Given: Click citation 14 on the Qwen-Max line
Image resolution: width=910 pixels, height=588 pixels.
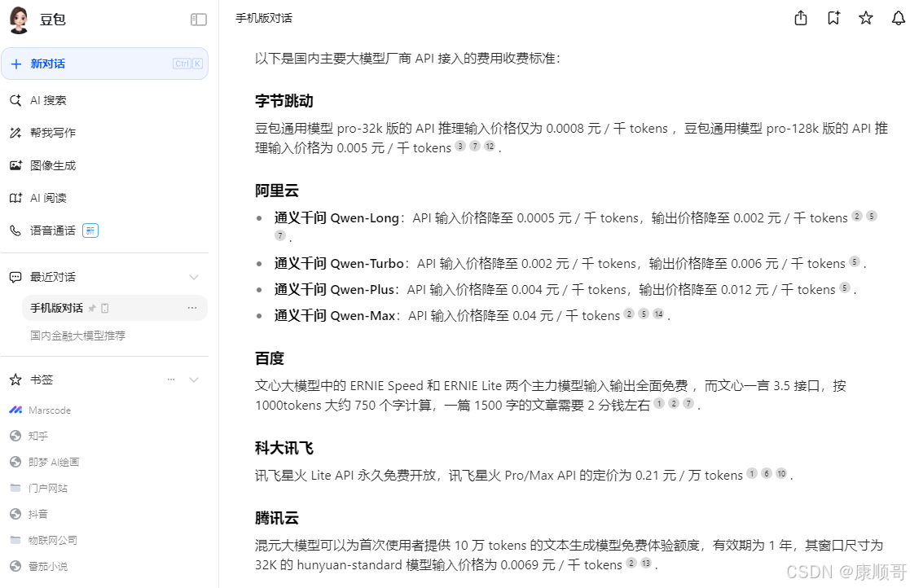Looking at the screenshot, I should 658,314.
